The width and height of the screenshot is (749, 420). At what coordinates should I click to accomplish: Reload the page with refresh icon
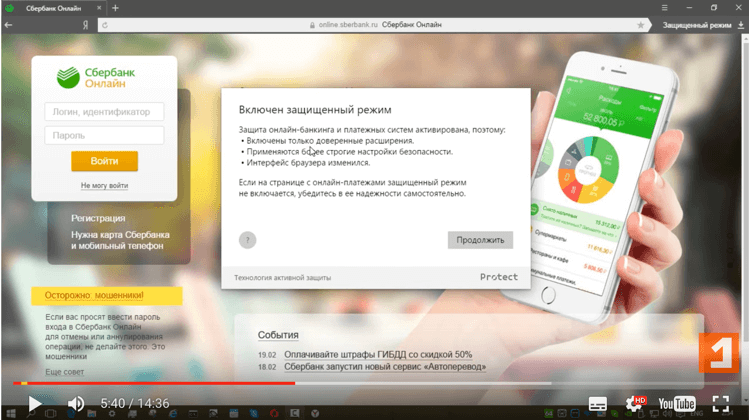pos(105,25)
